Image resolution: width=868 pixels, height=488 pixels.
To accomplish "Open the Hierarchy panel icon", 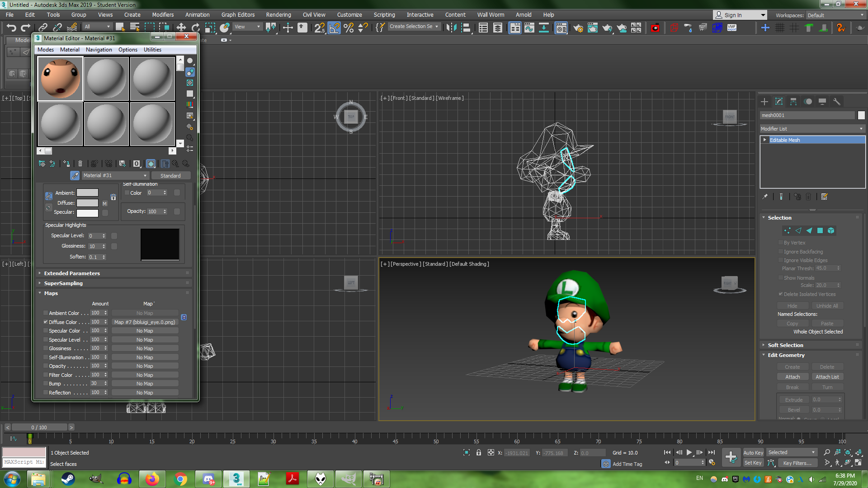I will point(793,102).
